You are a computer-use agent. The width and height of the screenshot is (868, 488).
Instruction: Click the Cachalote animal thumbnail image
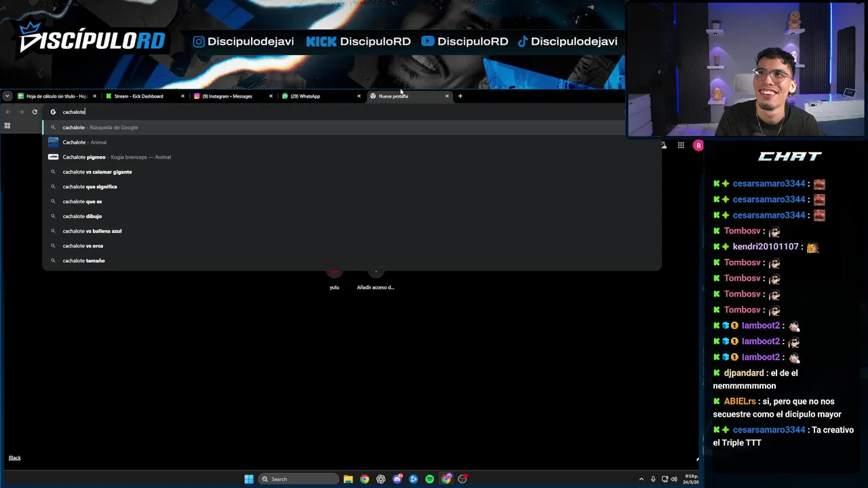[x=53, y=142]
